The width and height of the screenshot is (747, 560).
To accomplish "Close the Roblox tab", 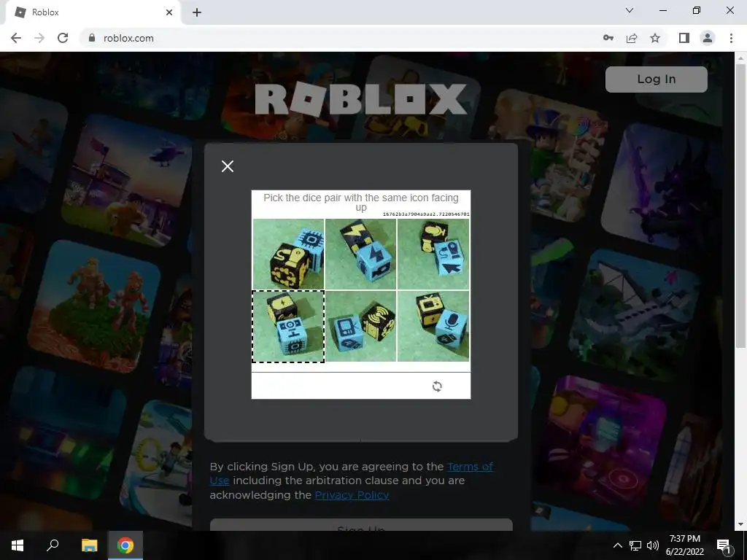I will coord(169,12).
